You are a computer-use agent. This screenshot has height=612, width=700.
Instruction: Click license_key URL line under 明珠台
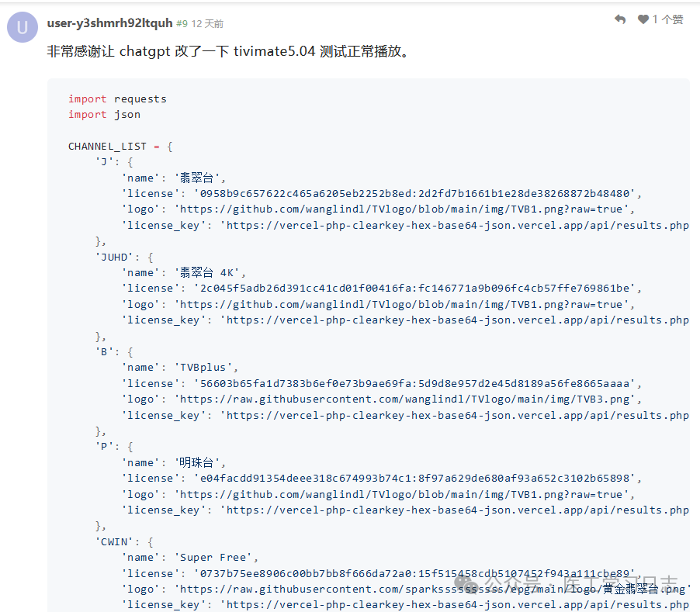coord(405,510)
